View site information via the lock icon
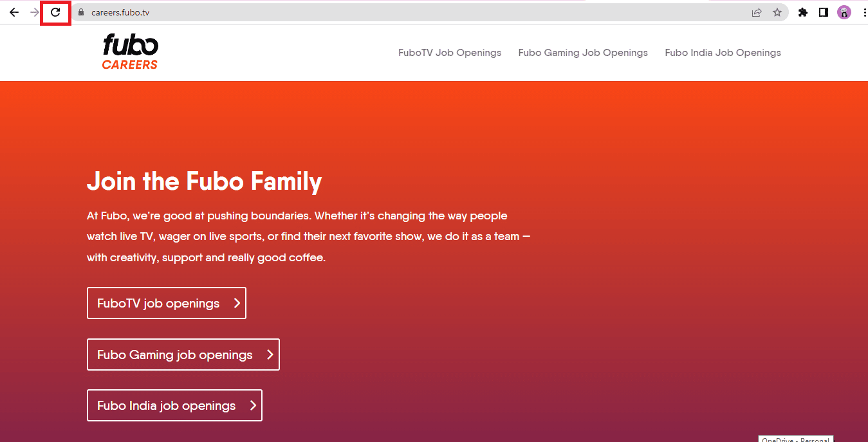868x442 pixels. [81, 12]
